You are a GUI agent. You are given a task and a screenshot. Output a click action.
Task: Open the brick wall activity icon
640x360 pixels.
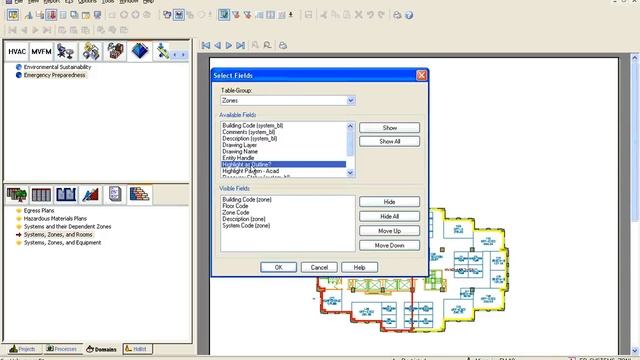[x=139, y=195]
